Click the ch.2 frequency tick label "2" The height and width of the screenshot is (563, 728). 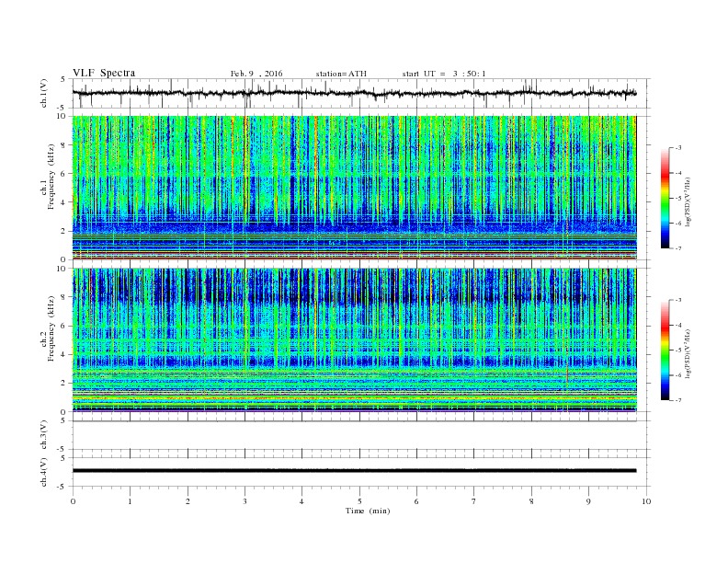[63, 384]
